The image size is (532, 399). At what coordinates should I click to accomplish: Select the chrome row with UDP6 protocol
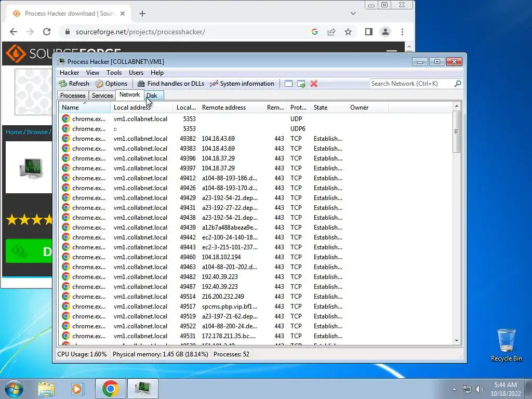pos(256,129)
